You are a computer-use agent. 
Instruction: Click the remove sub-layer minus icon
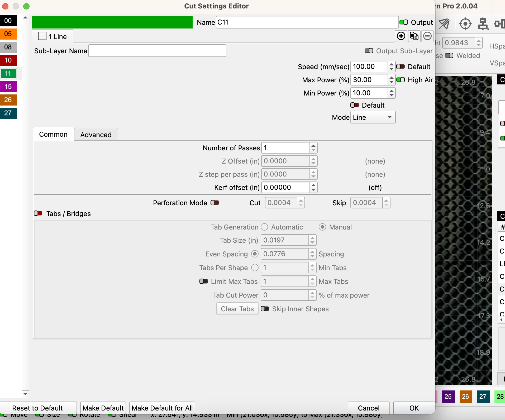[x=427, y=36]
